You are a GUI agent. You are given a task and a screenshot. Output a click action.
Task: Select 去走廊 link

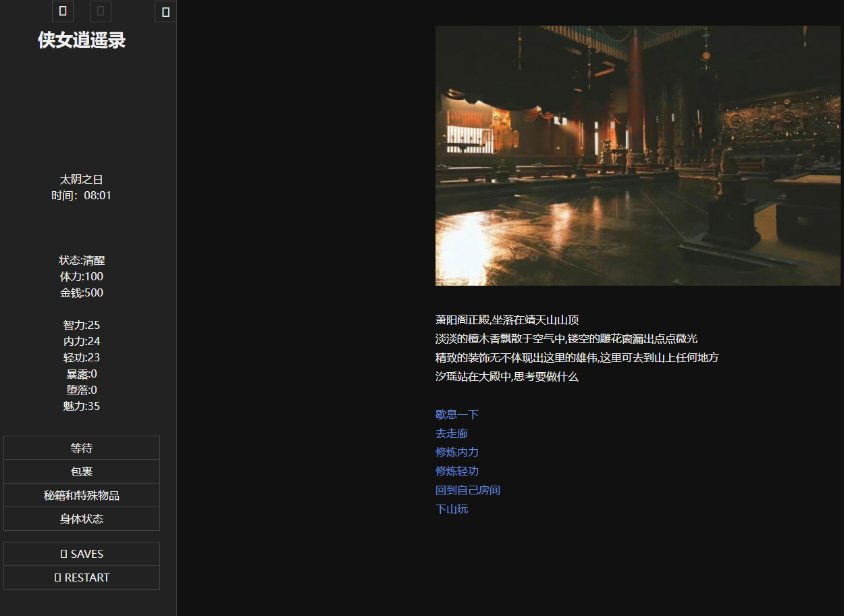click(452, 433)
